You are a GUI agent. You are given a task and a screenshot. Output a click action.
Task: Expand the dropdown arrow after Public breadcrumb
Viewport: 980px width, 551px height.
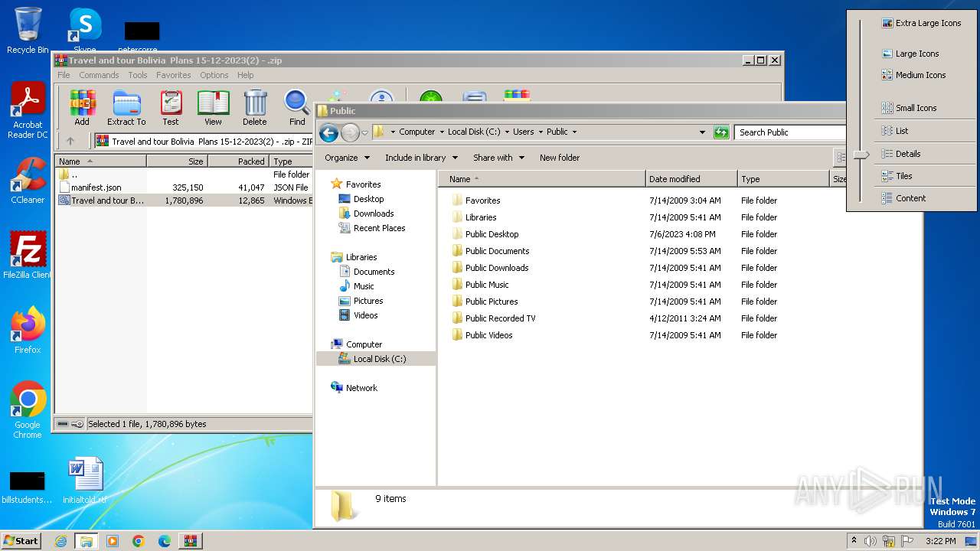click(574, 132)
